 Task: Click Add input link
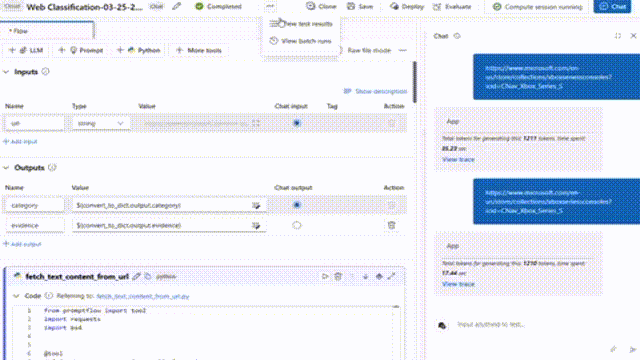tap(20, 141)
